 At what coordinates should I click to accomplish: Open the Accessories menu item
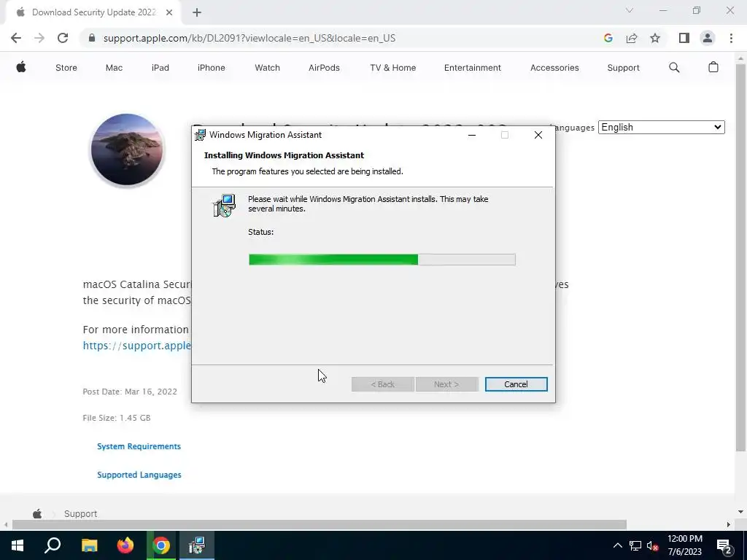point(554,68)
